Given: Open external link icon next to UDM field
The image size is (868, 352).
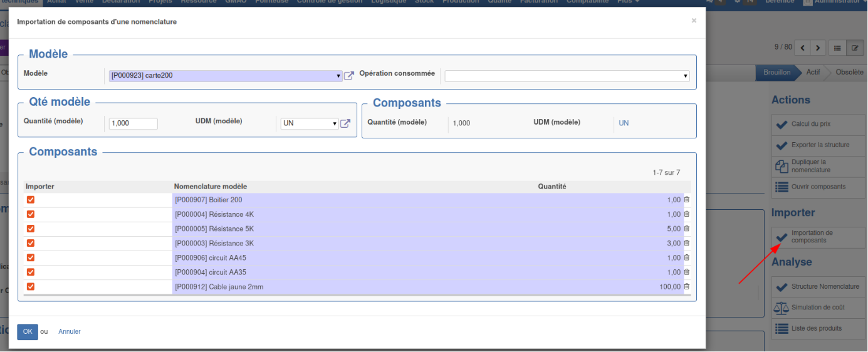Looking at the screenshot, I should pos(345,123).
